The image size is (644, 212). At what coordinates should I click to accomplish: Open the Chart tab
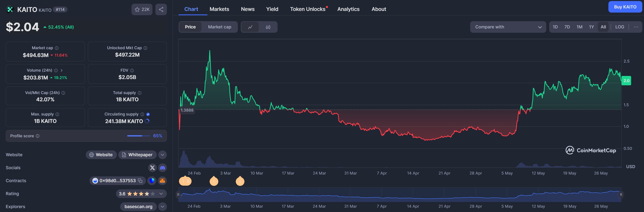pyautogui.click(x=191, y=9)
